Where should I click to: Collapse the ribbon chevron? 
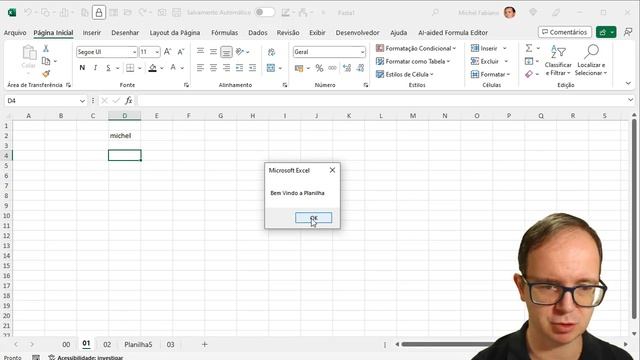pos(628,83)
